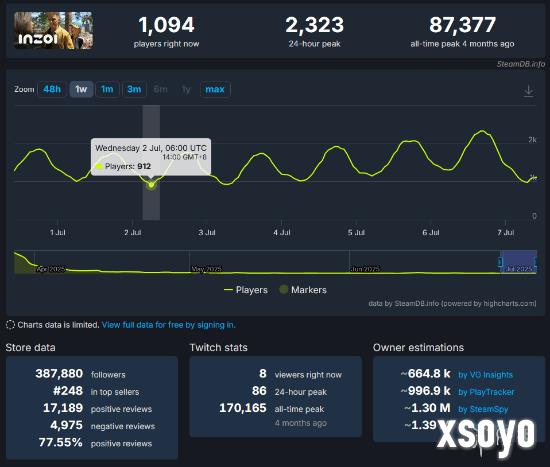Click the 6 Jul axis label
550x467 pixels.
tap(431, 232)
